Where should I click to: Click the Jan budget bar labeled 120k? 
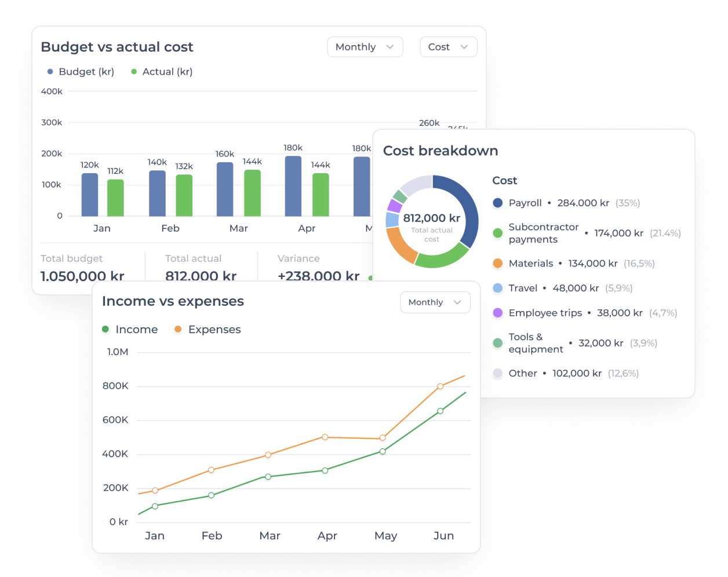pyautogui.click(x=90, y=195)
